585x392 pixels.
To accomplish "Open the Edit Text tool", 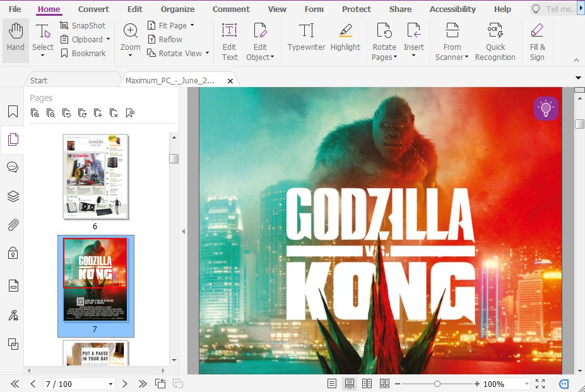I will [x=229, y=40].
